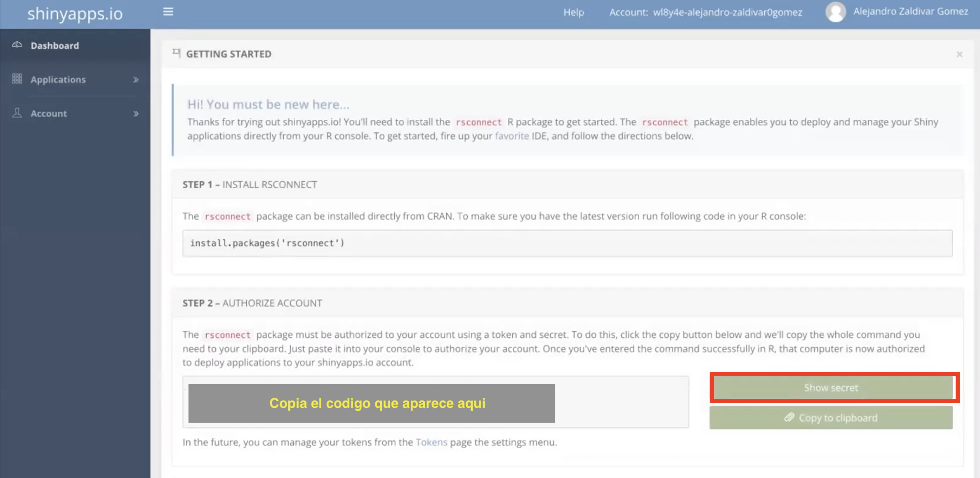Click the paperclip icon on Copy to clipboard
The image size is (980, 478).
coord(789,417)
